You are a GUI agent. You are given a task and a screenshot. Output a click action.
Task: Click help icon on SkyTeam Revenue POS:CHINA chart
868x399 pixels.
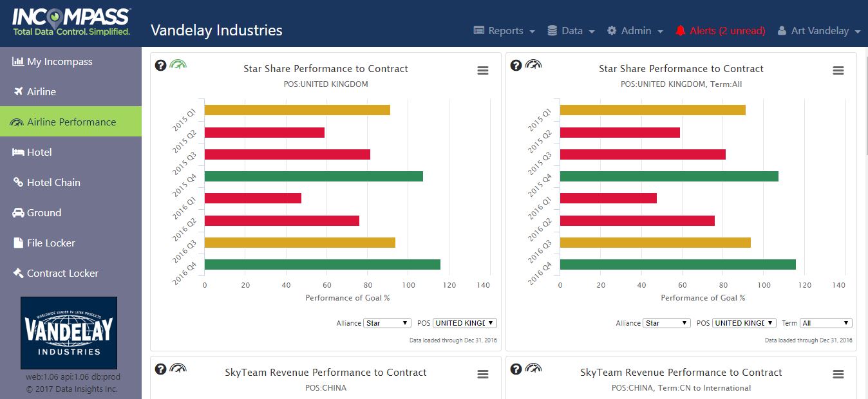click(x=161, y=369)
